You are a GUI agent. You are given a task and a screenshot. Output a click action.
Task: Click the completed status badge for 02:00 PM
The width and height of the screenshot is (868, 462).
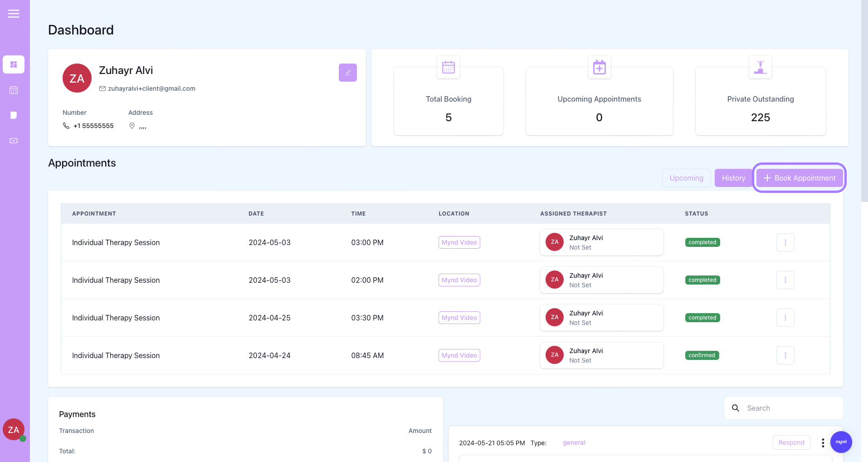702,280
